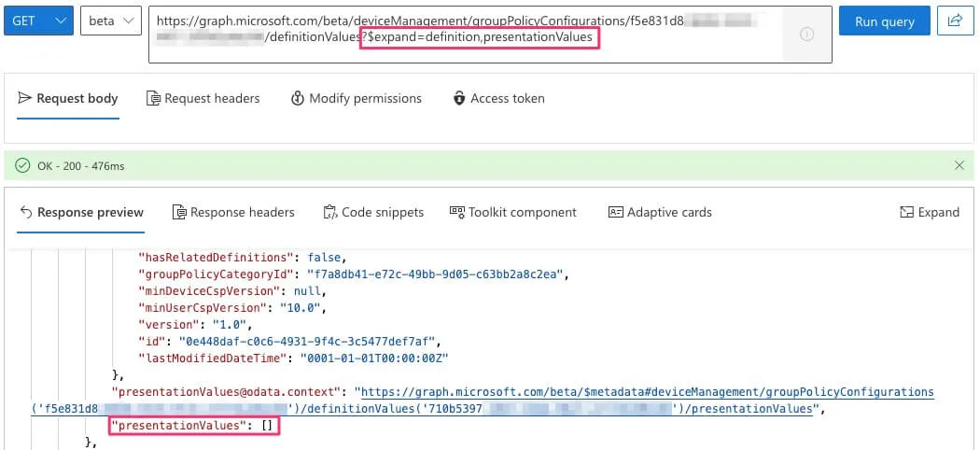Viewport: 980px width, 450px height.
Task: Expand the response preview panel
Action: click(x=930, y=212)
